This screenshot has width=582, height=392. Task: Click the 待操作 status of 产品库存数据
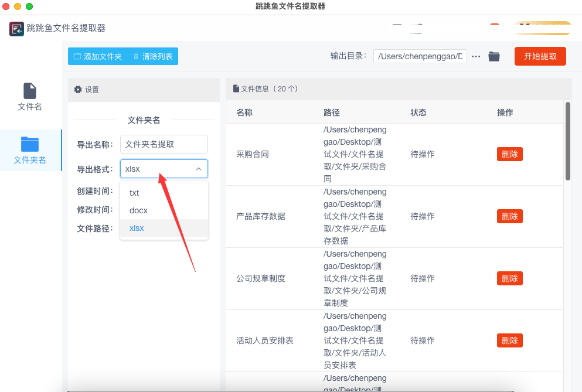pyautogui.click(x=423, y=216)
